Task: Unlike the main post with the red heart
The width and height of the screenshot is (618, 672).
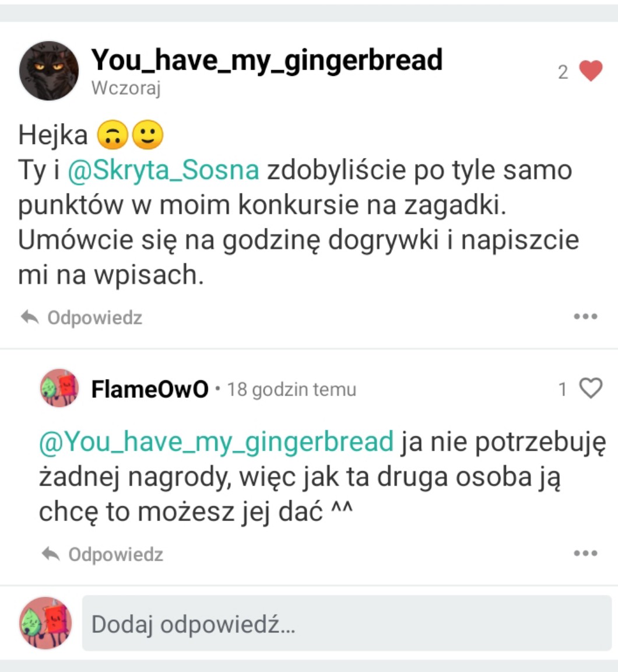Action: coord(591,71)
